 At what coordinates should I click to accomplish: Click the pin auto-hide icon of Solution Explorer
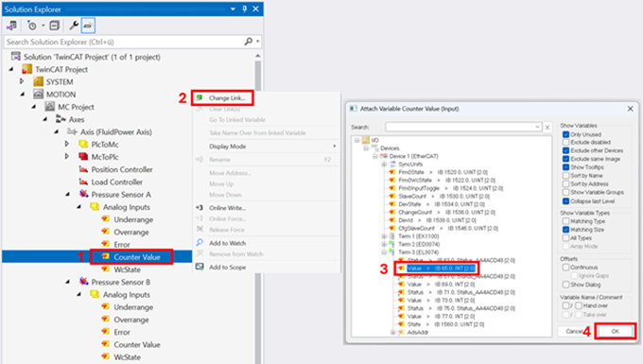[x=244, y=9]
